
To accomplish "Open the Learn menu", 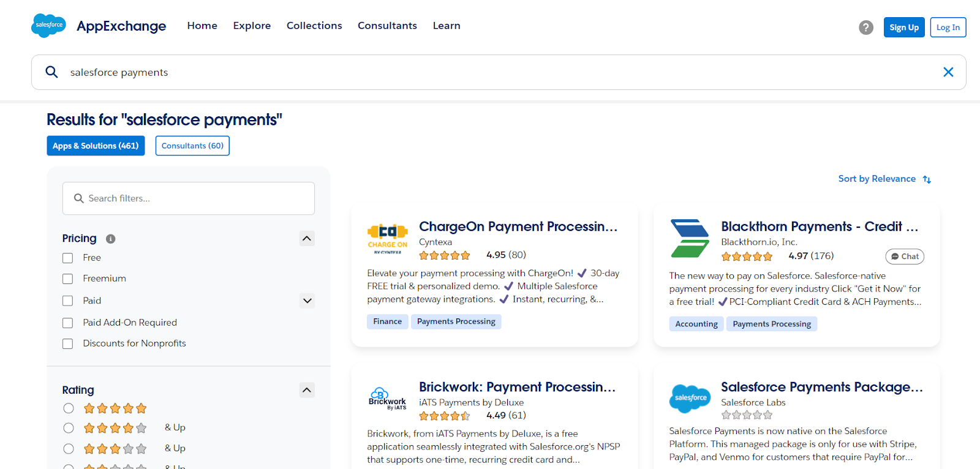I will [447, 26].
